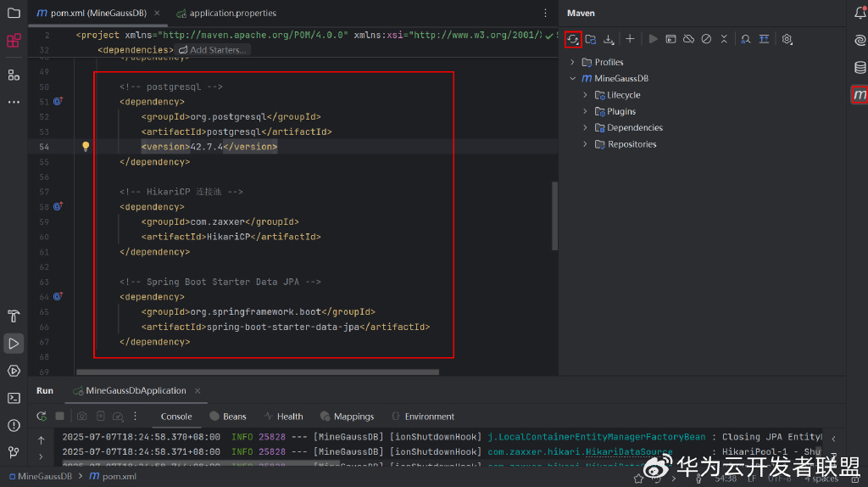Click editor vertical scrollbar thumb
Viewport: 868px width, 487px height.
pos(554,216)
